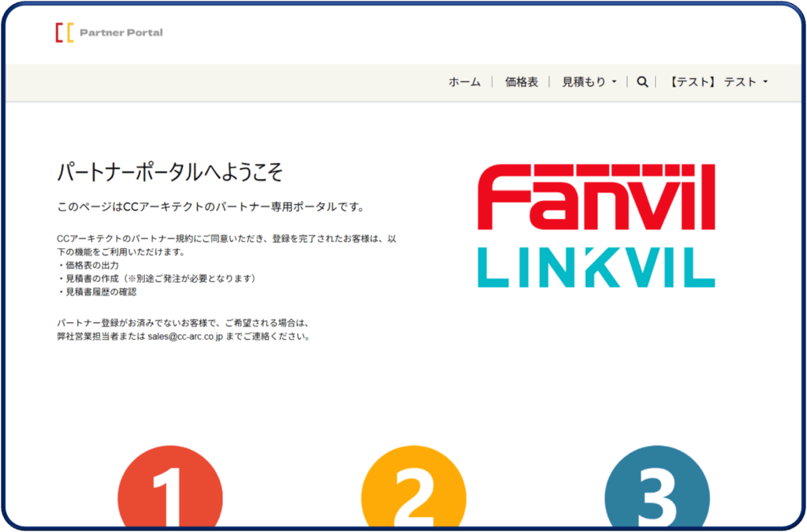Open the search magnifier icon
This screenshot has height=532, width=807.
point(642,82)
